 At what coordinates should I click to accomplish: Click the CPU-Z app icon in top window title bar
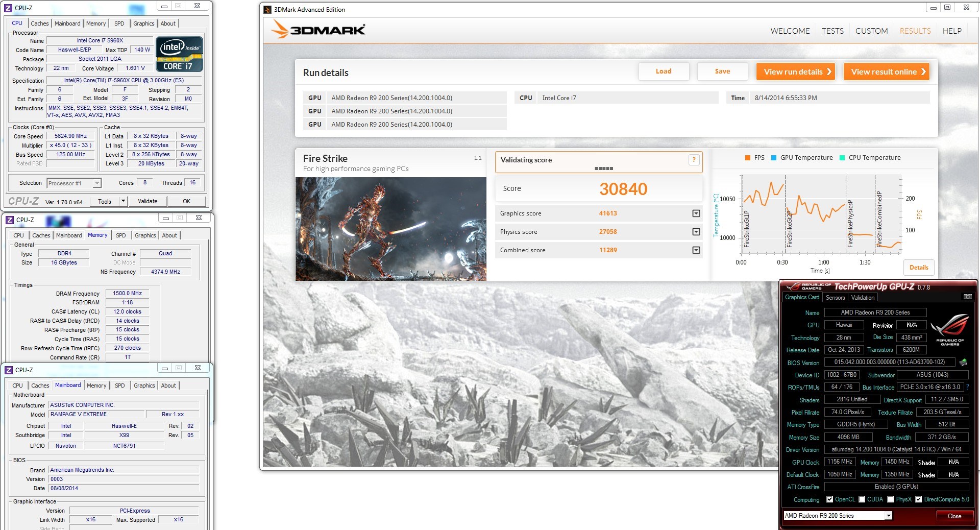point(8,8)
